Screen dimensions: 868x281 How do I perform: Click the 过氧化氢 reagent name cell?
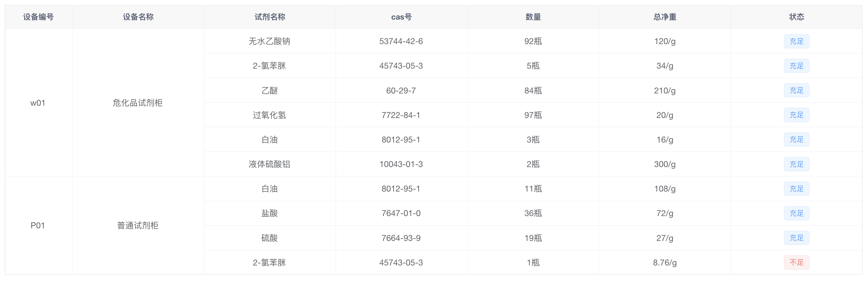click(x=269, y=115)
